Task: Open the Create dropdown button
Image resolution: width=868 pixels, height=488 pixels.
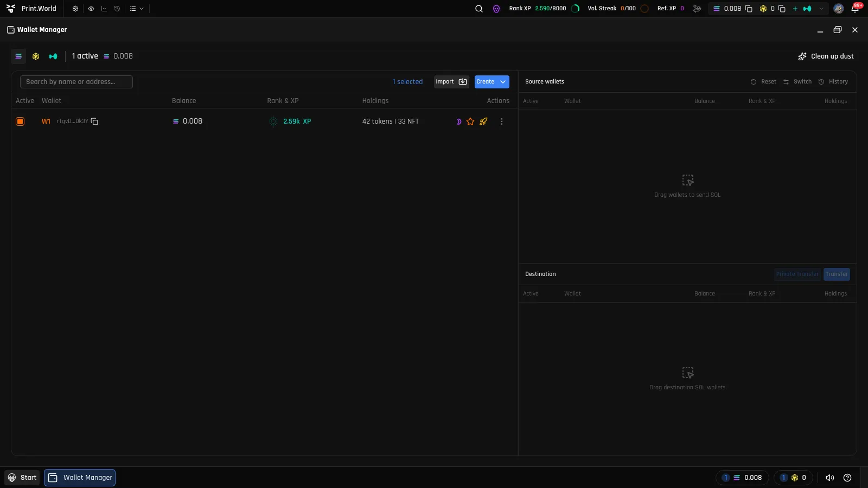Action: coord(492,82)
